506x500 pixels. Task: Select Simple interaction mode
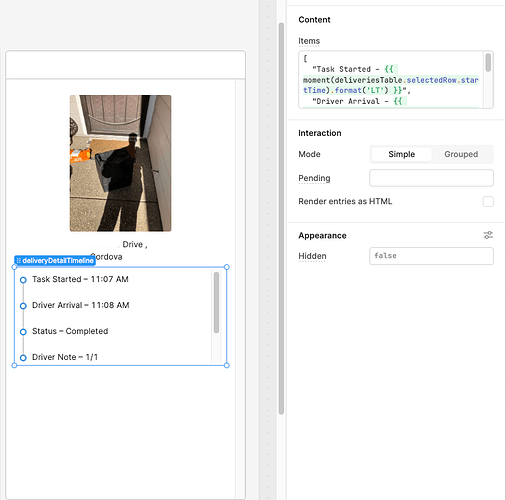(x=401, y=154)
